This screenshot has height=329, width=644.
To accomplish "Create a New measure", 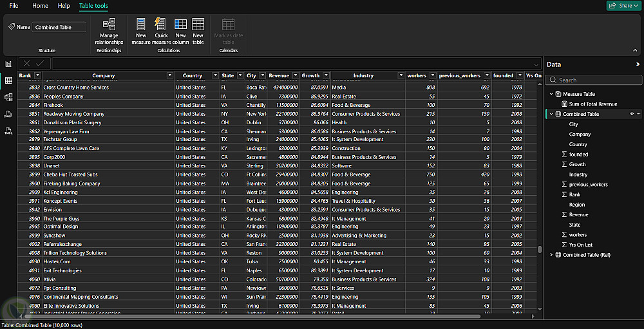I will coord(141,30).
